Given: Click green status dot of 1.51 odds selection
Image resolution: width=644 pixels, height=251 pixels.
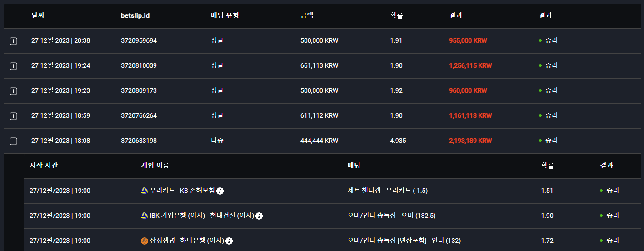Looking at the screenshot, I should pyautogui.click(x=601, y=191).
